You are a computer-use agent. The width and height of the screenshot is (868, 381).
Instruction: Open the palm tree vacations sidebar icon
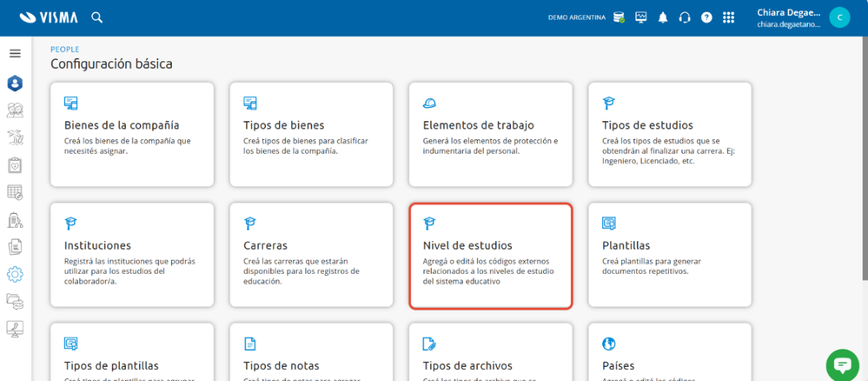click(x=15, y=137)
